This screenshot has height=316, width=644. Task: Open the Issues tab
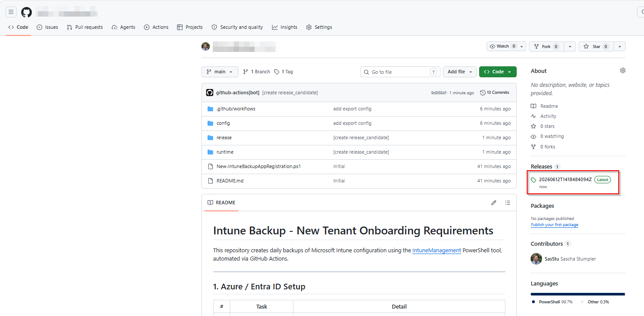point(48,27)
